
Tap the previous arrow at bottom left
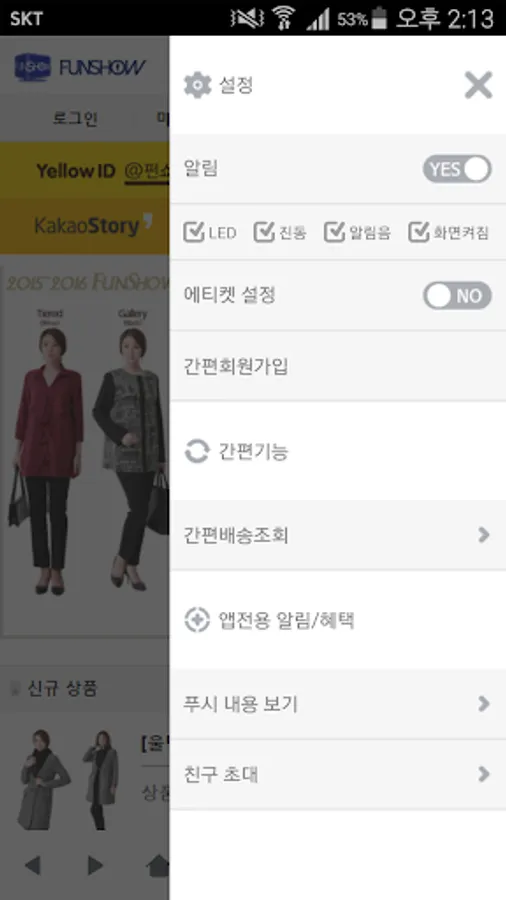[33, 865]
